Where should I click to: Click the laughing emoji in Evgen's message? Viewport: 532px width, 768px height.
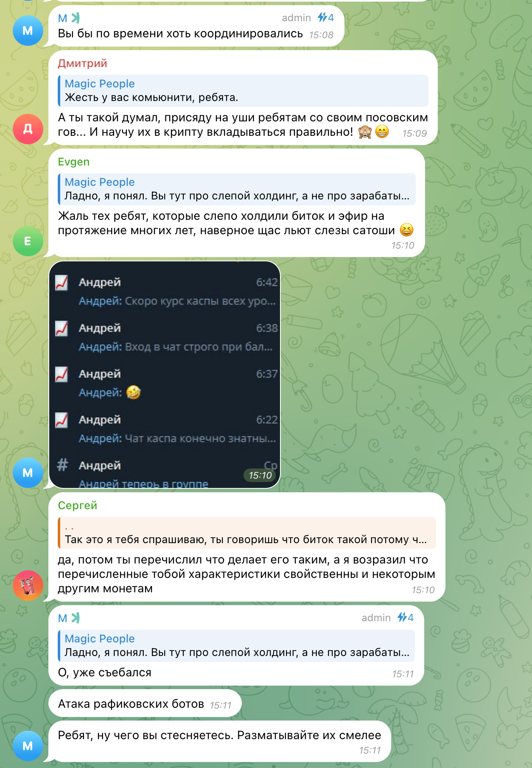point(406,230)
